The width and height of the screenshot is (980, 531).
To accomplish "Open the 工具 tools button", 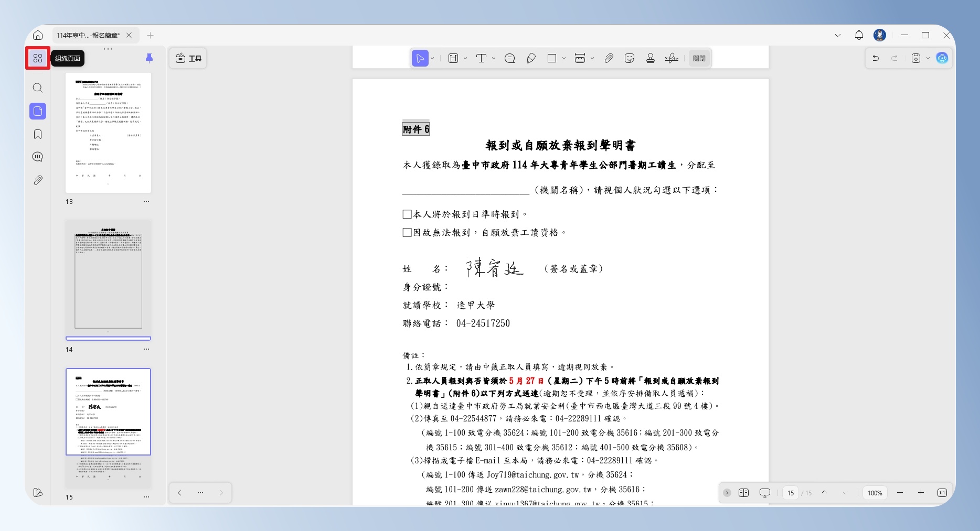I will (x=188, y=58).
